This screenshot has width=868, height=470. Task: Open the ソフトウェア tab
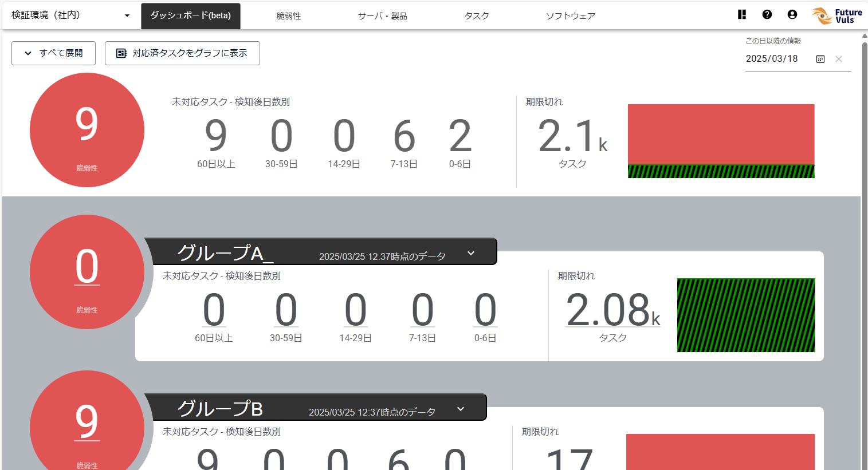[x=571, y=16]
